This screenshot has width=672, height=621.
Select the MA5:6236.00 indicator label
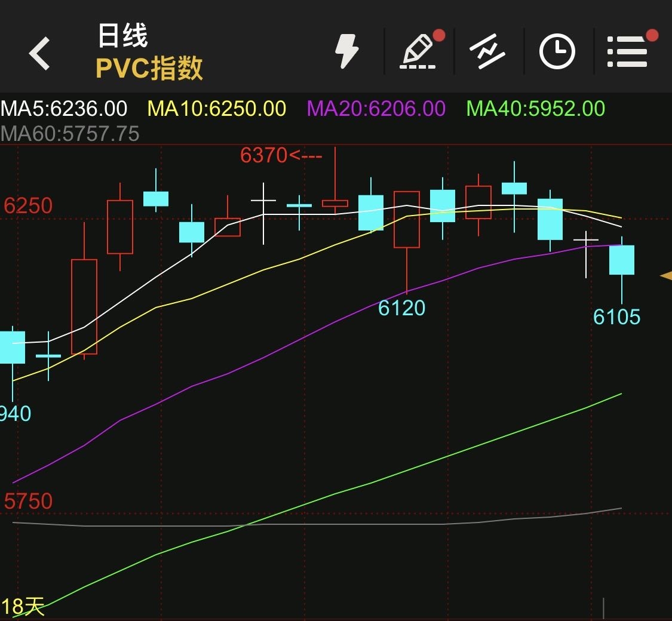point(64,109)
